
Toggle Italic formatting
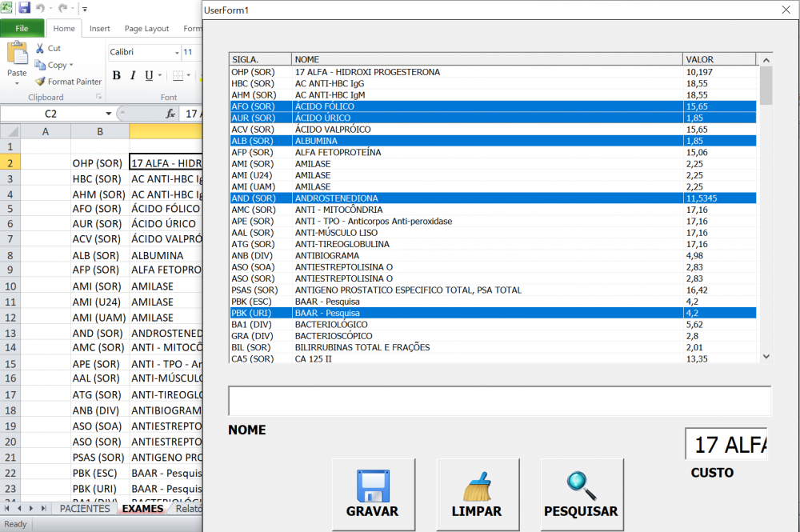click(132, 76)
